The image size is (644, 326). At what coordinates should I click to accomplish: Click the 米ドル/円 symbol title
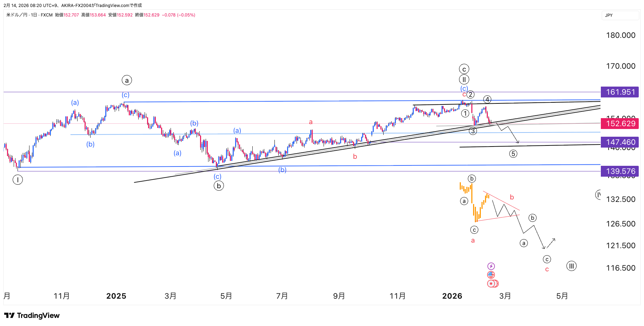[17, 15]
